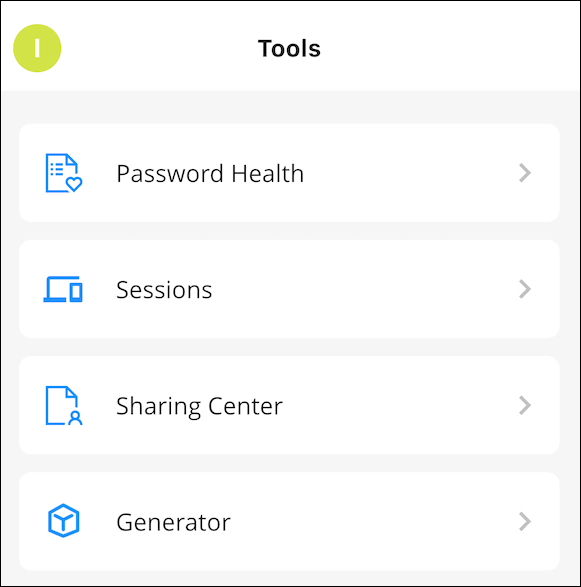Open the profile avatar with letter I
The height and width of the screenshot is (587, 581).
[37, 48]
